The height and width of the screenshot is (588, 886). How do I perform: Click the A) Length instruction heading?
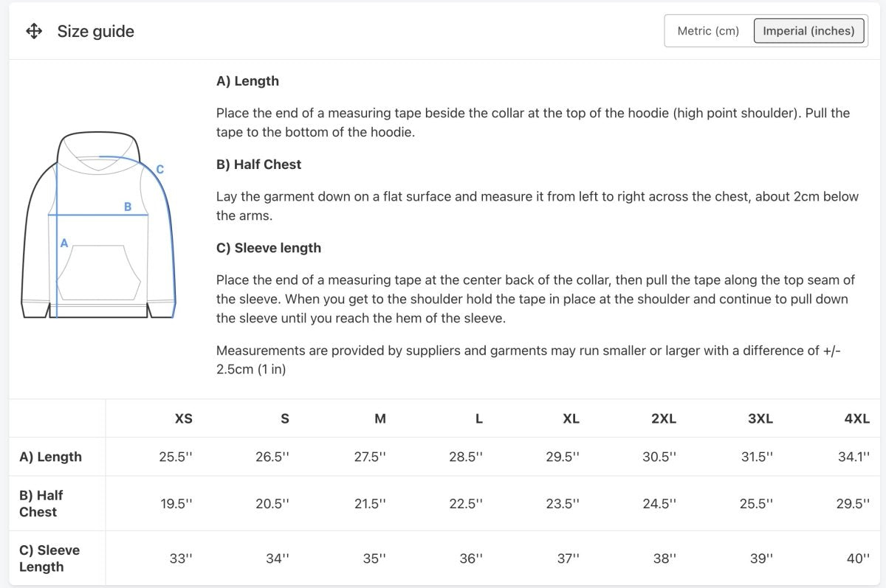pos(247,81)
